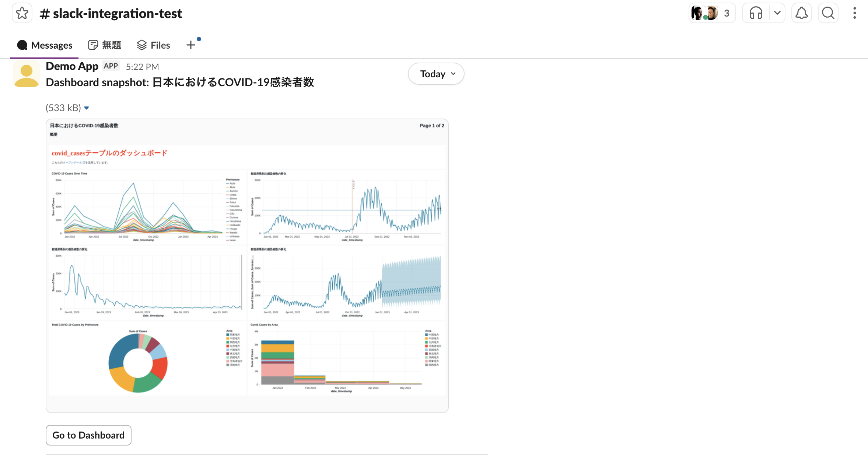Image resolution: width=868 pixels, height=461 pixels.
Task: Open the 無題 canvas tab
Action: pyautogui.click(x=105, y=45)
